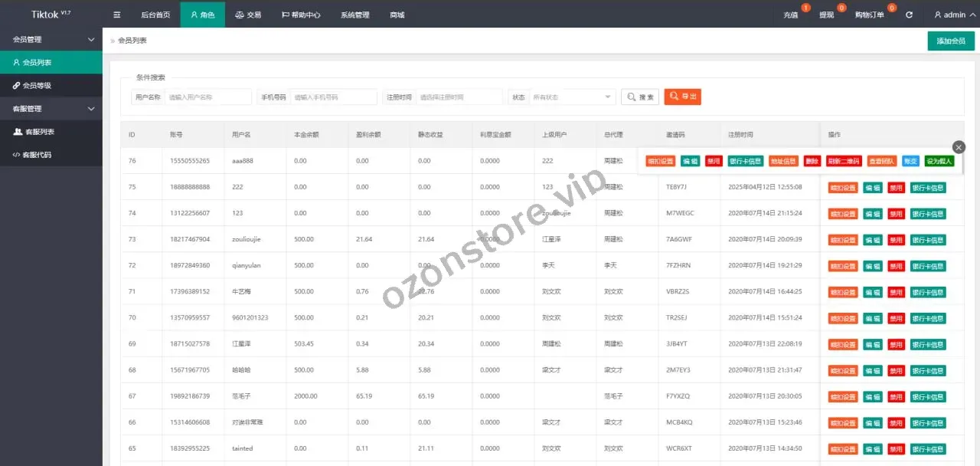
Task: Focus the 手机号码 phone number input field
Action: coord(333,97)
